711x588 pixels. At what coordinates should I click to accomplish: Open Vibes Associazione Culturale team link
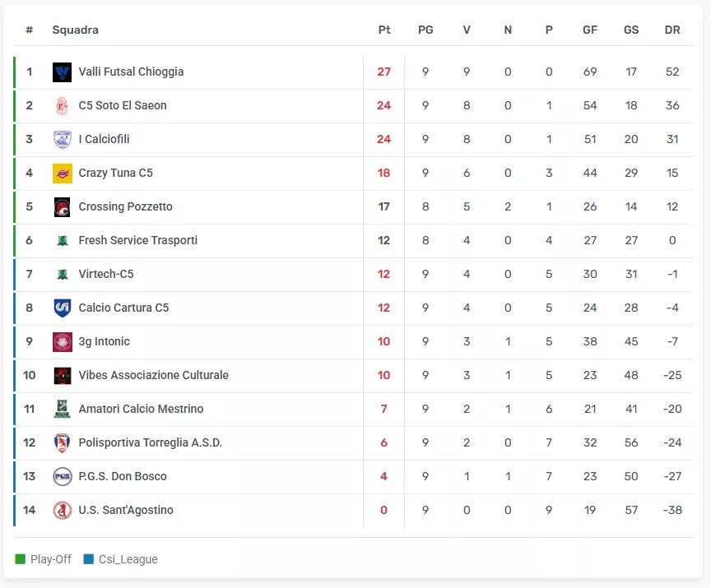[153, 376]
